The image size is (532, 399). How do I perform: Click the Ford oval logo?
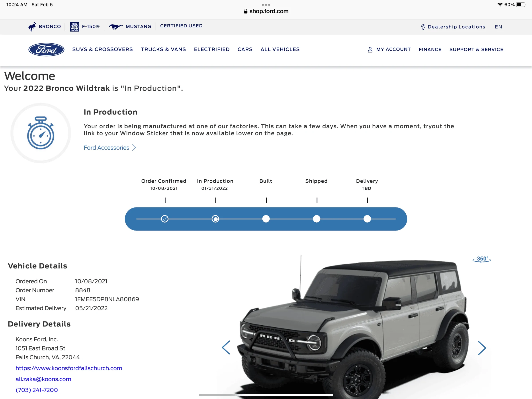[x=46, y=50]
